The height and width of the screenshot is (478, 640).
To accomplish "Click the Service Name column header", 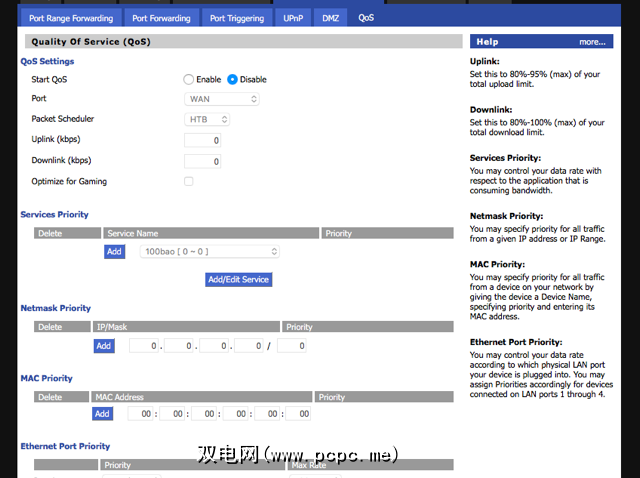I will click(x=211, y=233).
